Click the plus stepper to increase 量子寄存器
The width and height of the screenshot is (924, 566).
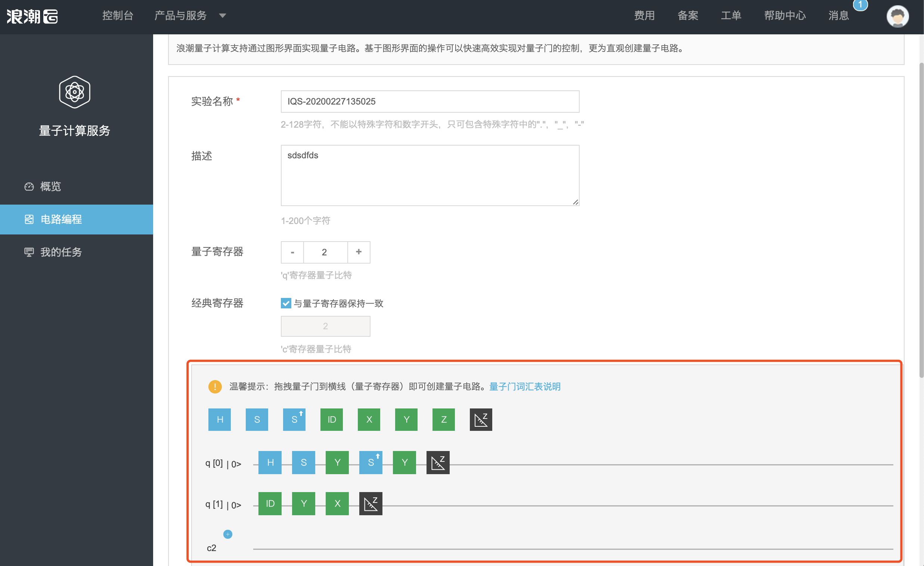(359, 252)
